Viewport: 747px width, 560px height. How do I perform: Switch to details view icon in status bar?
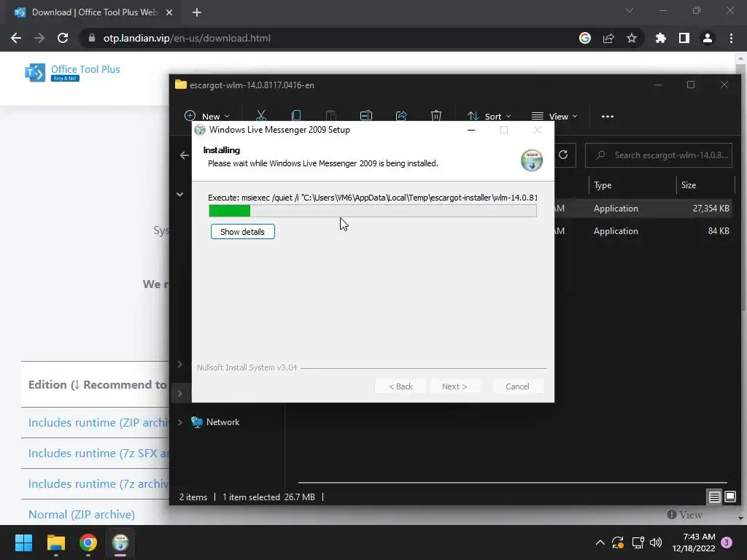(714, 497)
